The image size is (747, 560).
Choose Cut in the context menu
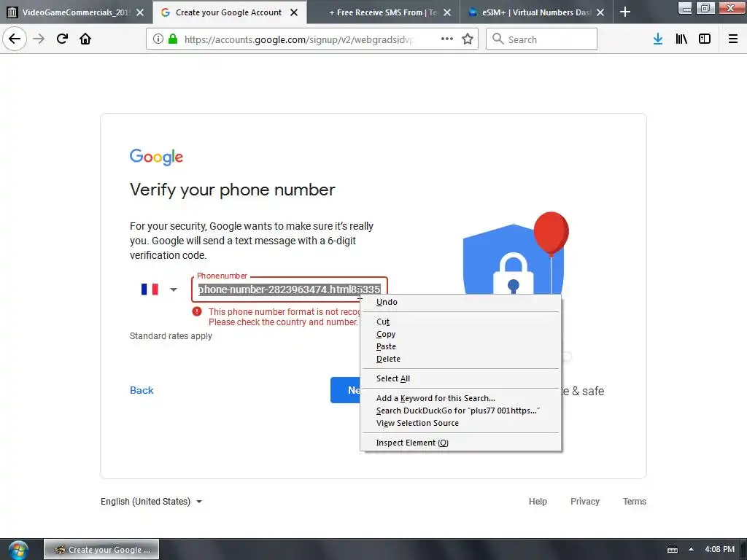coord(461,322)
